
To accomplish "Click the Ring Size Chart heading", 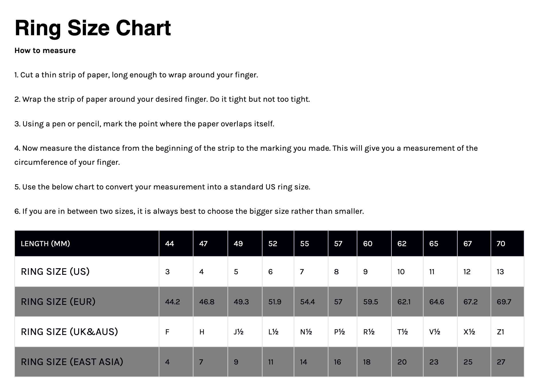I will (93, 28).
